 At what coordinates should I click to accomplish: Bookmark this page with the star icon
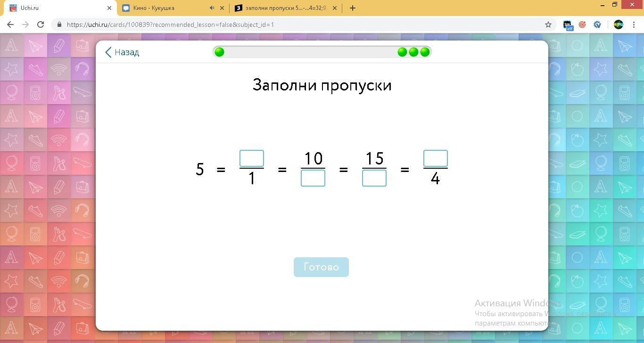pos(548,24)
